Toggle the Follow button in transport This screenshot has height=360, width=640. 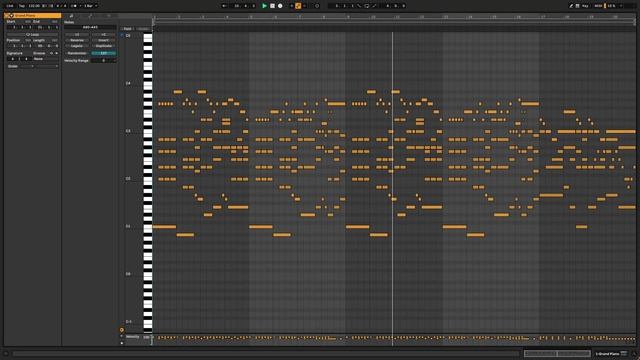tap(224, 6)
